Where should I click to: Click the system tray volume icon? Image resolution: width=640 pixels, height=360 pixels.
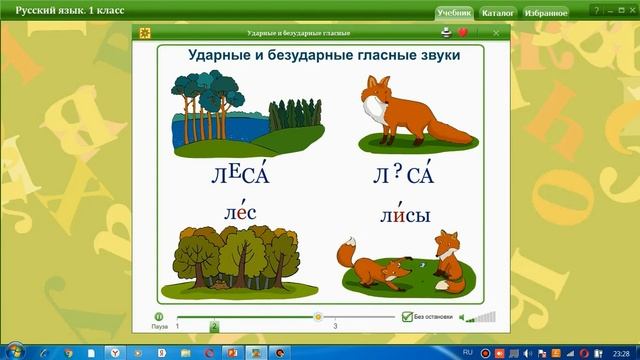[528, 353]
